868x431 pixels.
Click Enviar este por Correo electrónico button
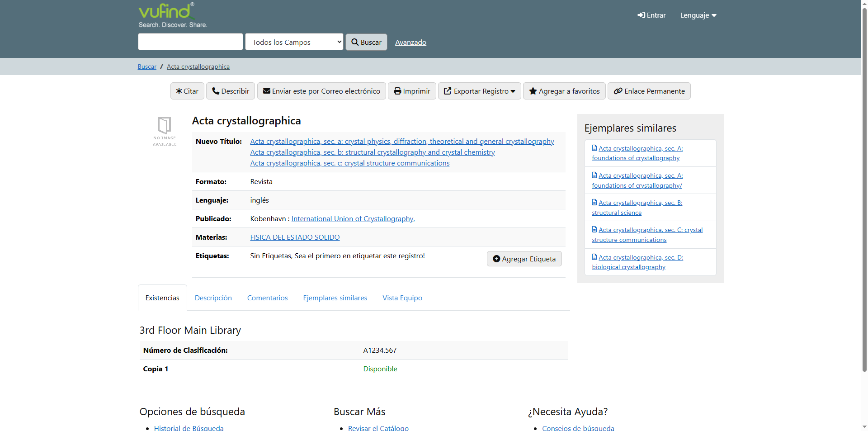pyautogui.click(x=321, y=91)
